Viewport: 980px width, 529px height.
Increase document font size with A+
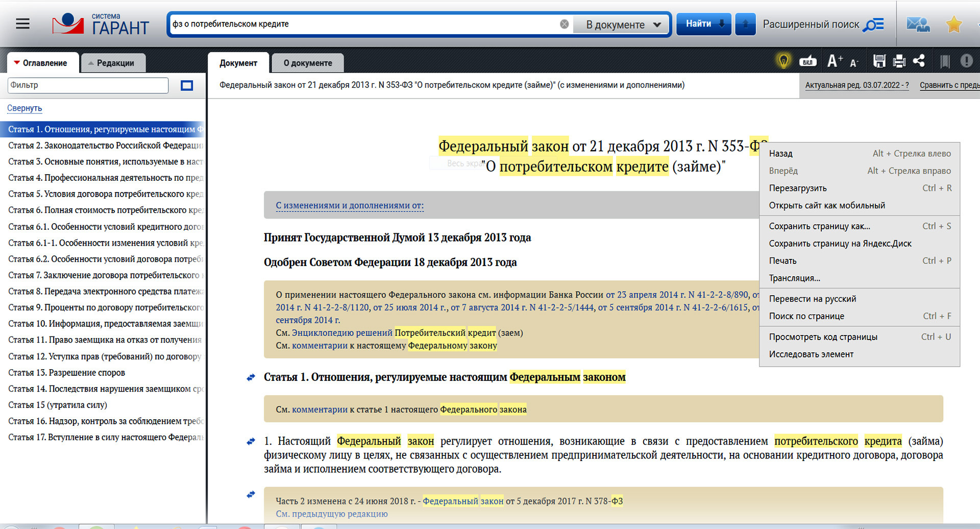[x=835, y=61]
